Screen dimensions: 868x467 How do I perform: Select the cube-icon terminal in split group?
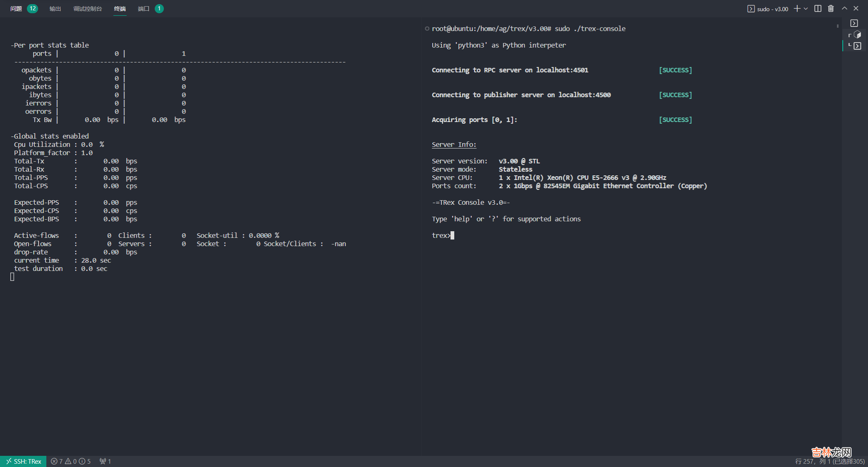click(857, 35)
